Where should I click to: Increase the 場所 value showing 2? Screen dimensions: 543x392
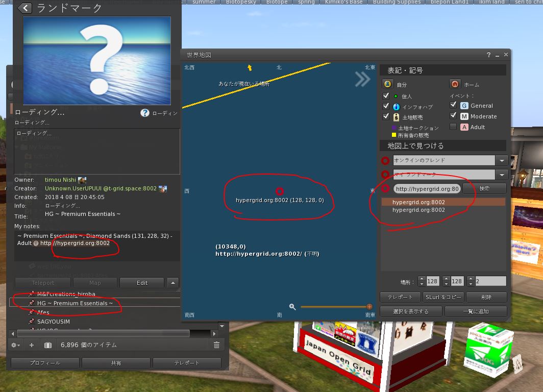pos(471,279)
